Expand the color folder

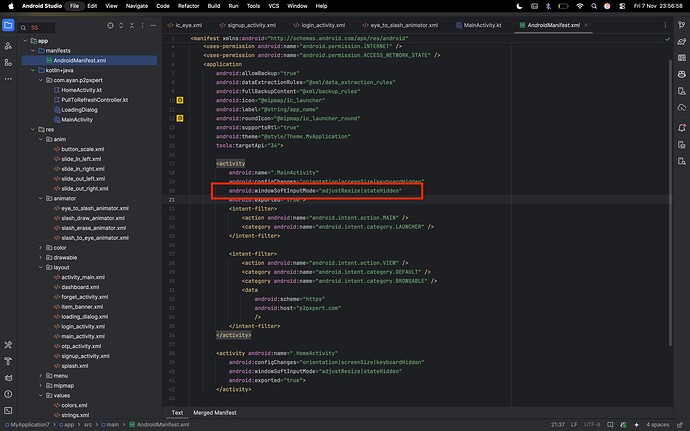[40, 248]
